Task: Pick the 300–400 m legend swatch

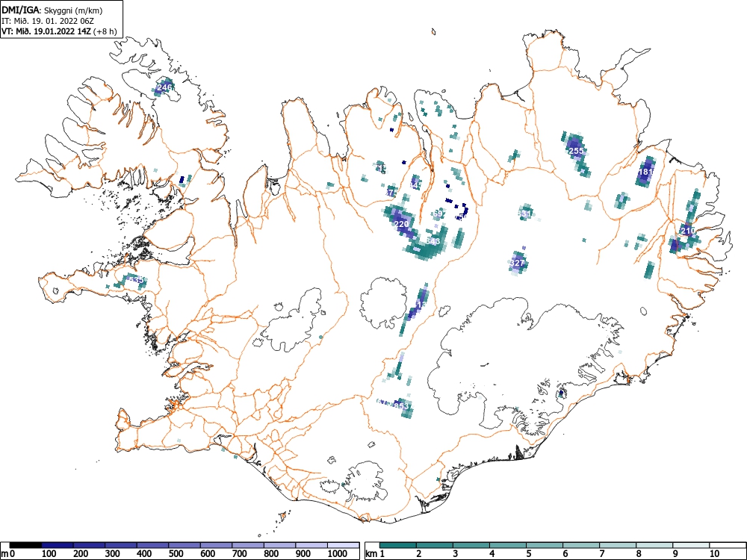Action: pos(121,545)
